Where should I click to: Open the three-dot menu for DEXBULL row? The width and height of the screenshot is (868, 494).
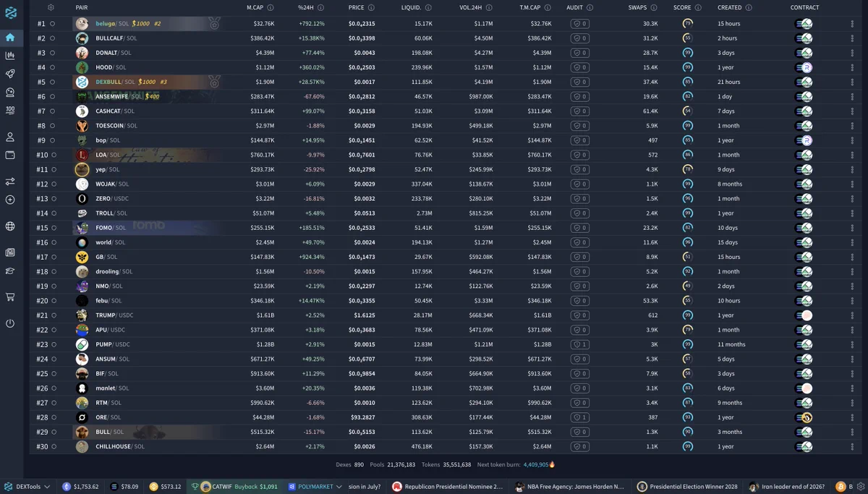[x=852, y=82]
